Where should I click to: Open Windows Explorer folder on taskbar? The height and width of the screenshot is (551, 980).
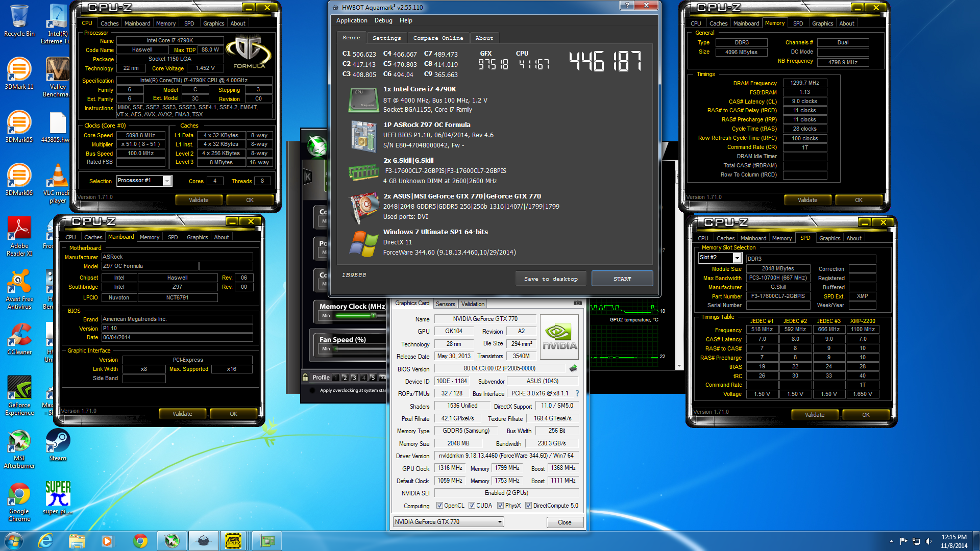(x=77, y=541)
